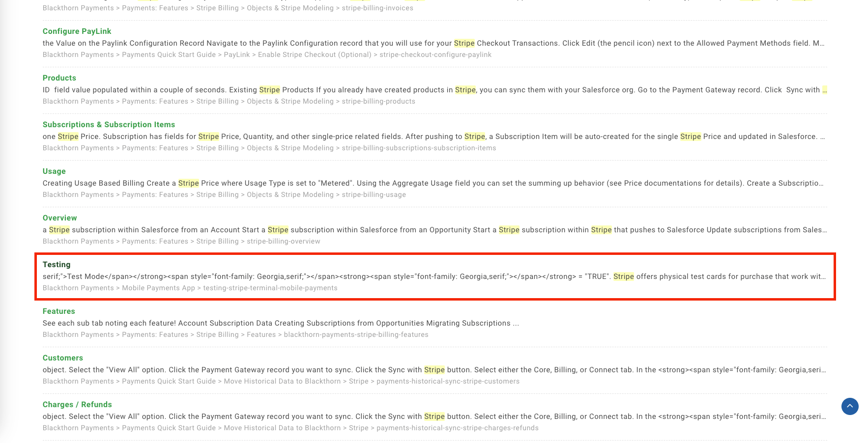Click the scroll-to-top arrow button
The height and width of the screenshot is (443, 868).
click(x=850, y=406)
